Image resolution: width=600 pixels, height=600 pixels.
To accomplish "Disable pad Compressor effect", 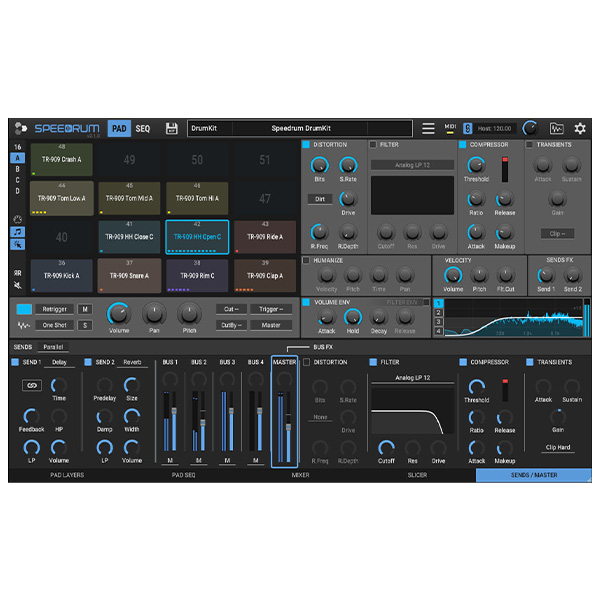I will point(462,145).
